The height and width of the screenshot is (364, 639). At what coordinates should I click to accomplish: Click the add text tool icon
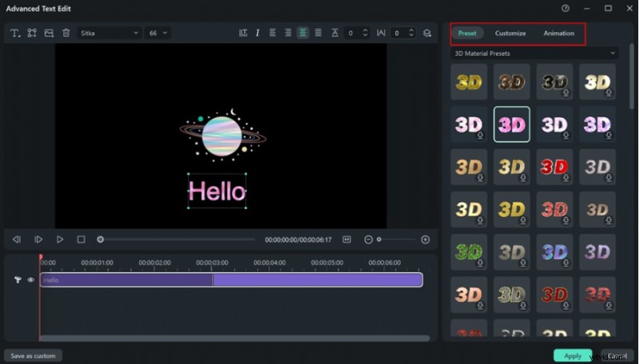pos(14,33)
